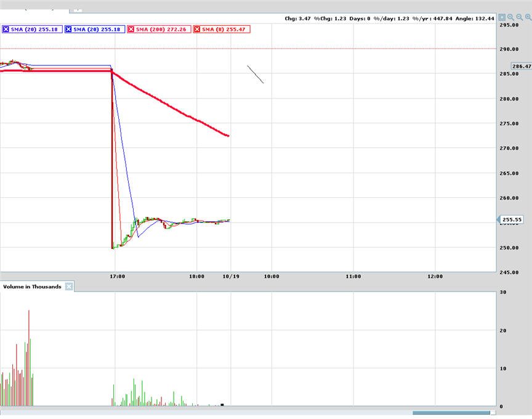532x419 pixels.
Task: Click the chart layout panel icon
Action: tap(502, 17)
